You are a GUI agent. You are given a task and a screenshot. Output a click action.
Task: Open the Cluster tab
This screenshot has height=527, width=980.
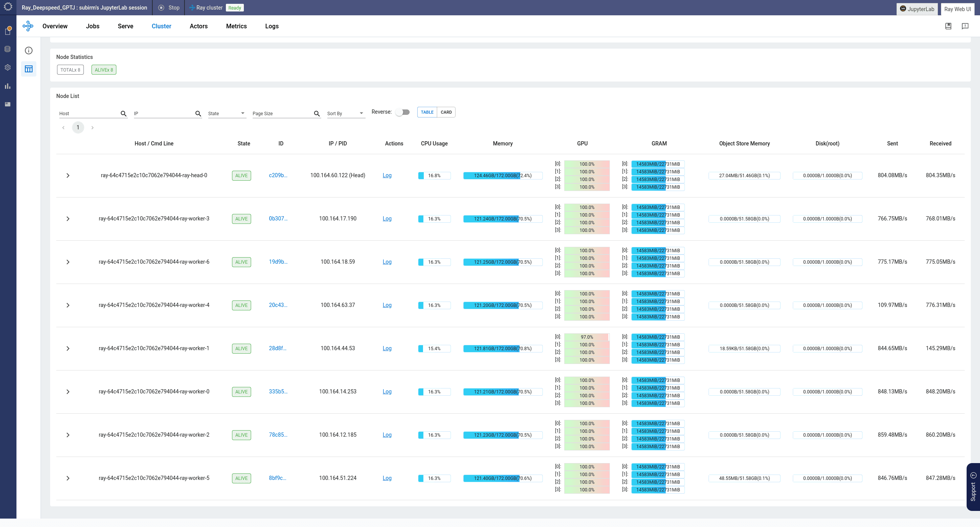162,26
